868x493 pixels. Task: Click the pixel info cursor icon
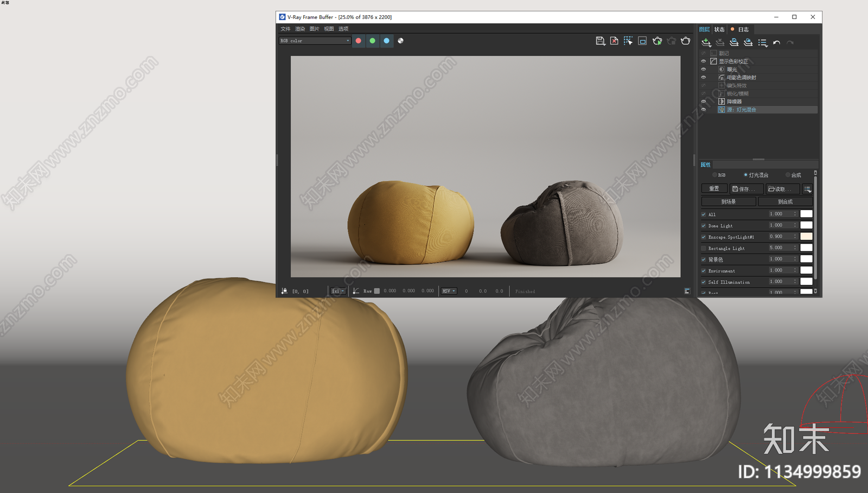[x=284, y=291]
